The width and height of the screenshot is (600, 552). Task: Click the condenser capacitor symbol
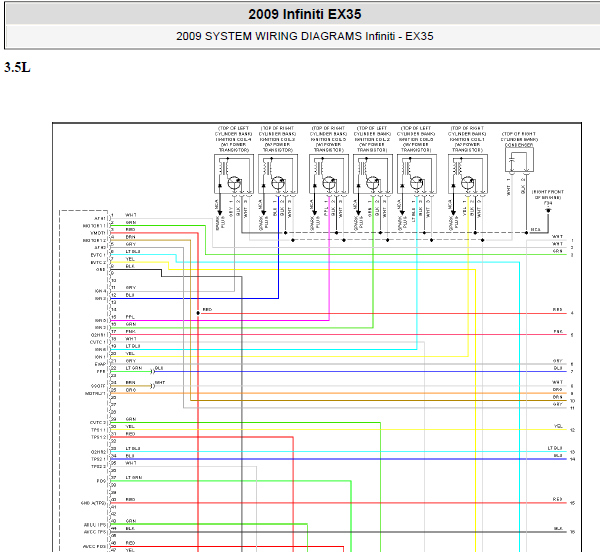tap(512, 161)
